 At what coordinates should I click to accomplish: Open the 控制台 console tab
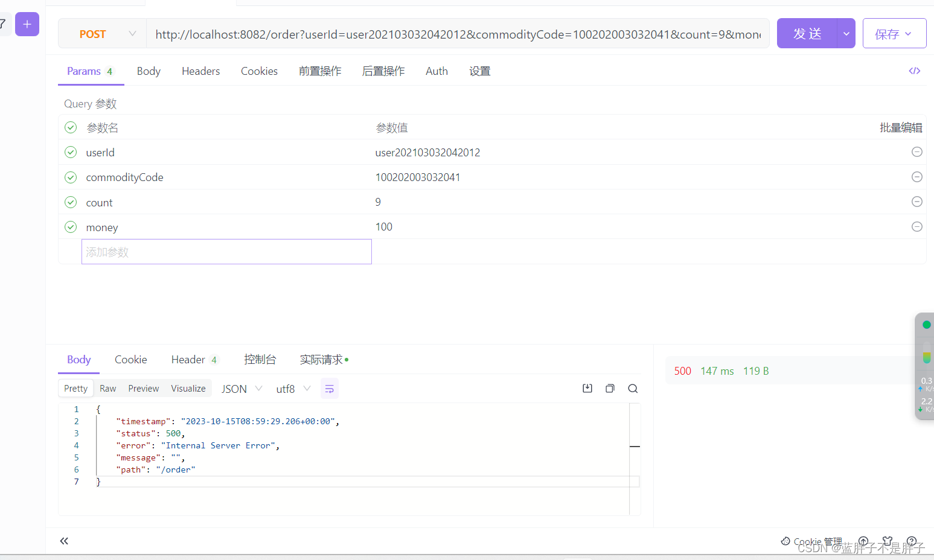coord(260,360)
